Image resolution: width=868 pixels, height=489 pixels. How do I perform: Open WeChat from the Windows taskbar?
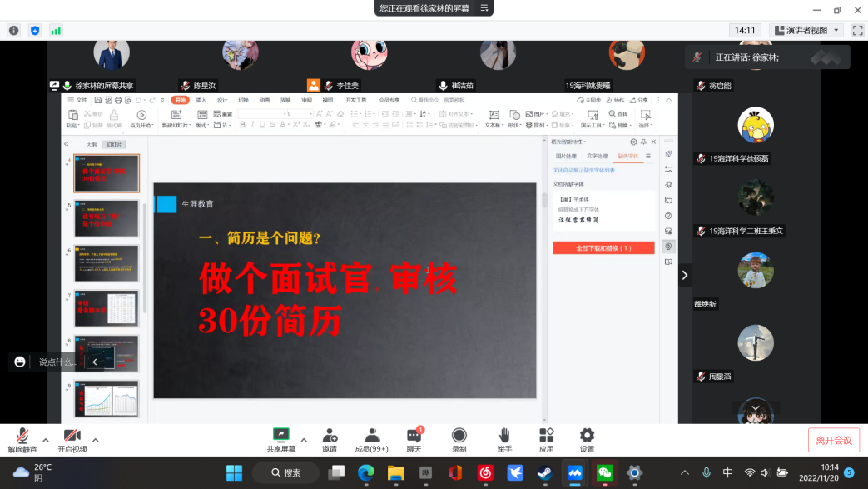[x=604, y=472]
